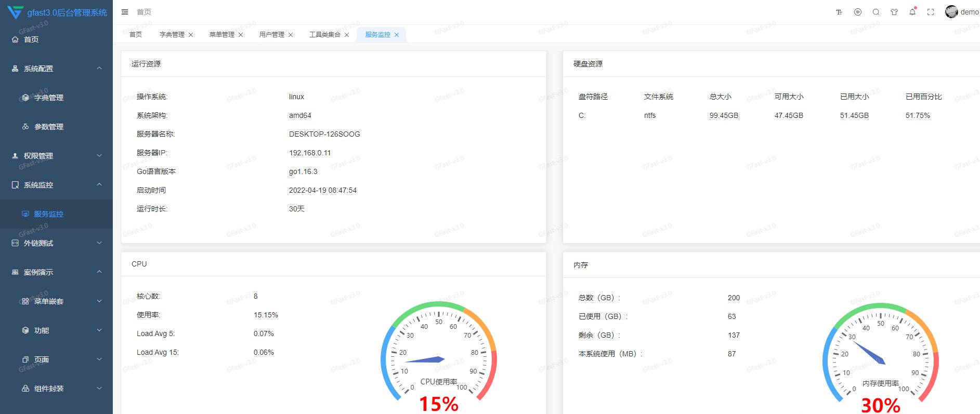
Task: Expand the 外链测试 menu chevron
Action: click(x=99, y=243)
